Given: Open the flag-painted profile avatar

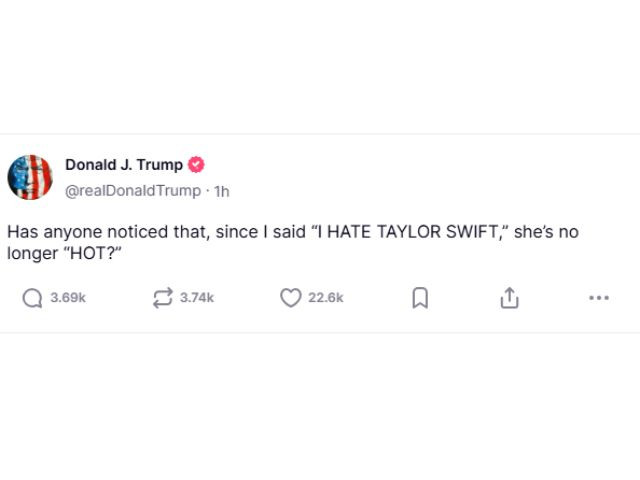Looking at the screenshot, I should [x=30, y=177].
